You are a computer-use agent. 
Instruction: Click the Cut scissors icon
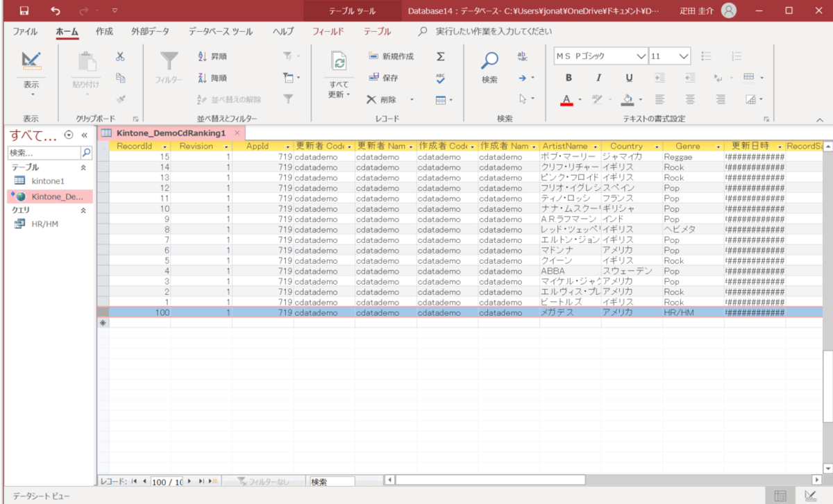tap(120, 56)
